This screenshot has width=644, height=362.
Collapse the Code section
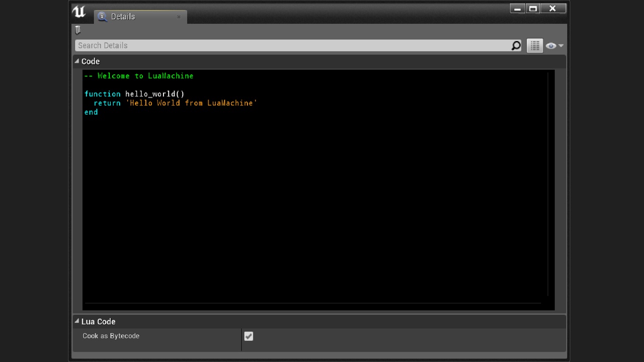(x=77, y=61)
